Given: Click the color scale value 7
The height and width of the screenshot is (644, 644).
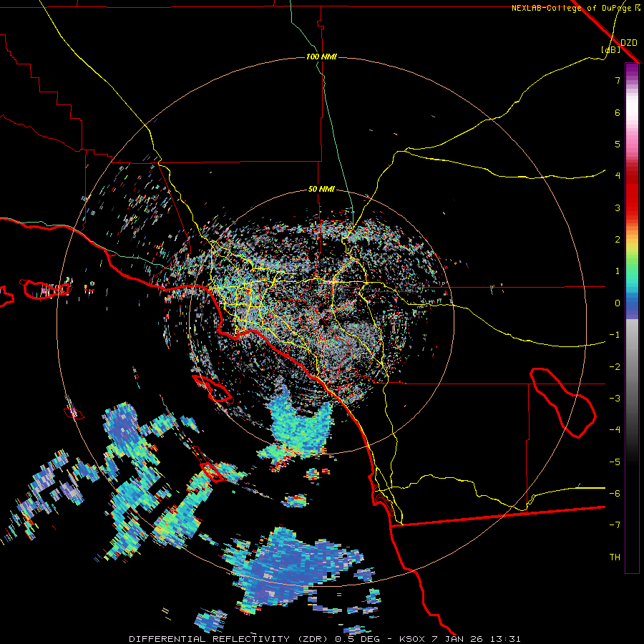Looking at the screenshot, I should click(x=618, y=80).
